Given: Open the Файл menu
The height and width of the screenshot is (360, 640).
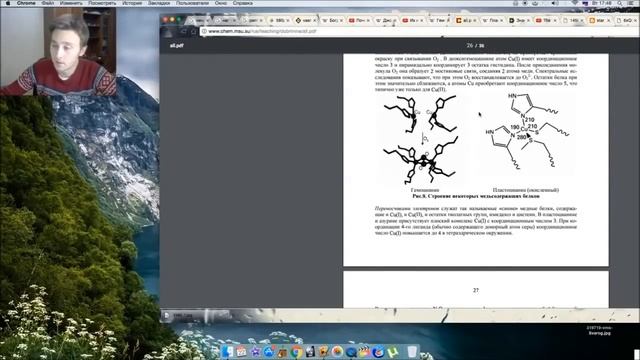Looking at the screenshot, I should coord(48,3).
